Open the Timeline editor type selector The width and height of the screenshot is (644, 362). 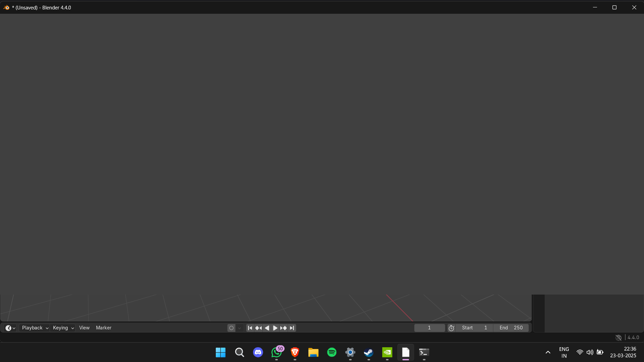point(10,328)
